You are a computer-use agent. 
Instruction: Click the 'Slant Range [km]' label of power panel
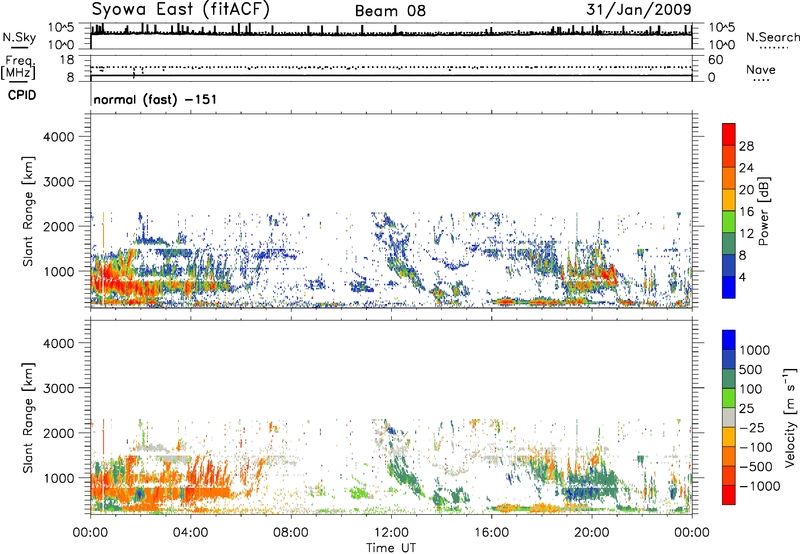tap(28, 211)
